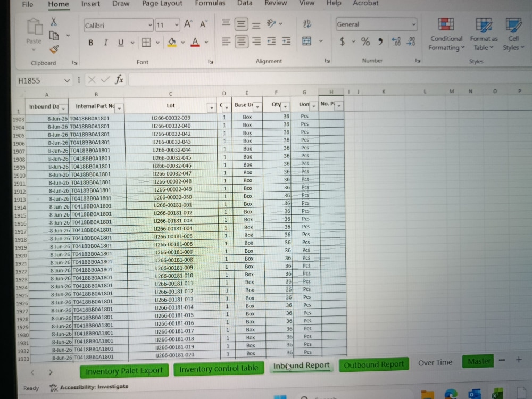Click the Name Box showing H1855
532x399 pixels.
pyautogui.click(x=44, y=81)
